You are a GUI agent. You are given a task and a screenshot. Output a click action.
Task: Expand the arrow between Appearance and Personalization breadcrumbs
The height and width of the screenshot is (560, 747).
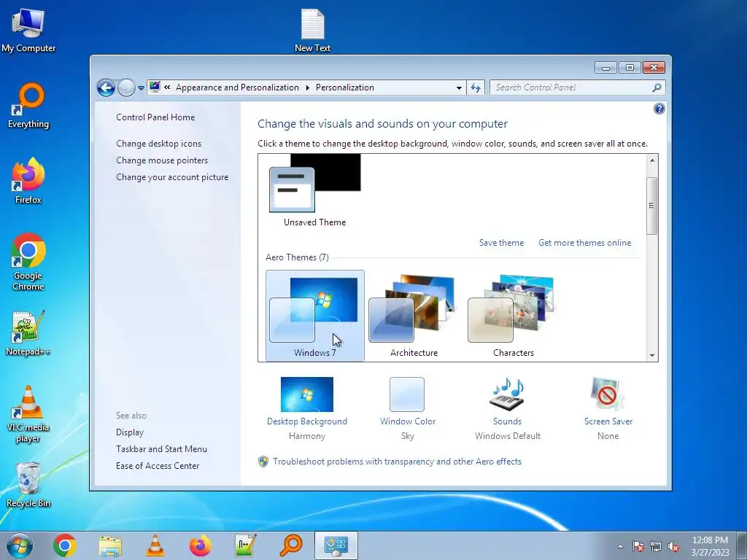pyautogui.click(x=307, y=87)
